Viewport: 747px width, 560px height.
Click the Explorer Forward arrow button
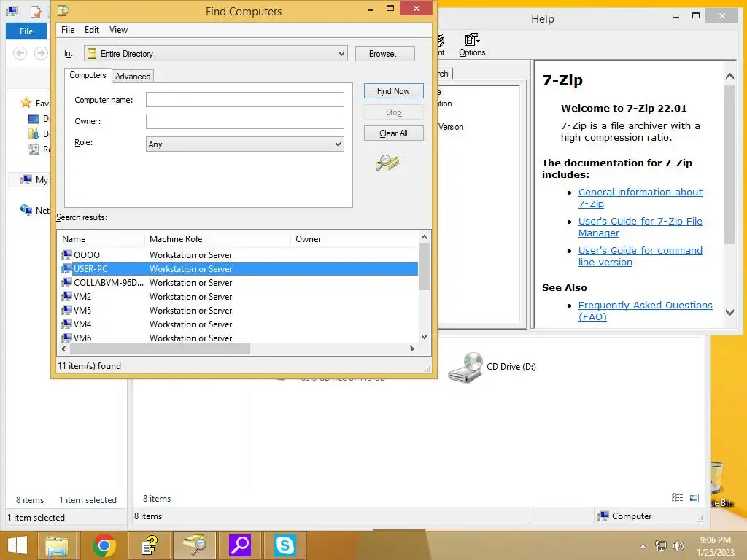pos(41,52)
